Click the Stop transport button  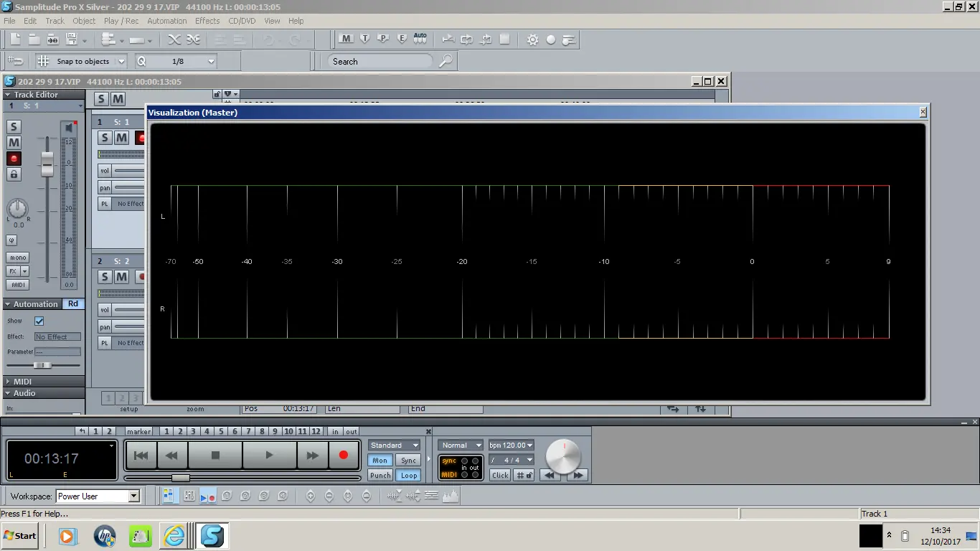215,455
